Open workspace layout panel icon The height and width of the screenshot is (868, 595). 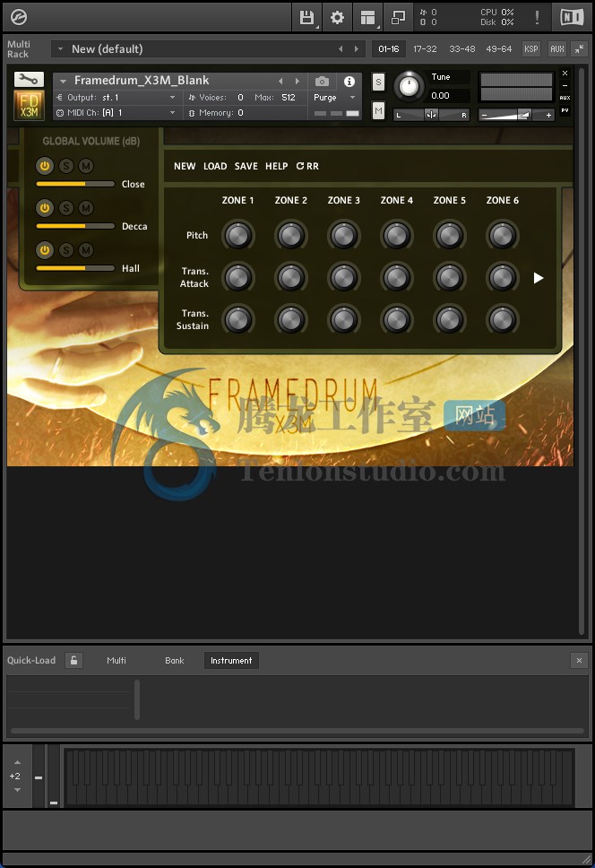tap(367, 18)
